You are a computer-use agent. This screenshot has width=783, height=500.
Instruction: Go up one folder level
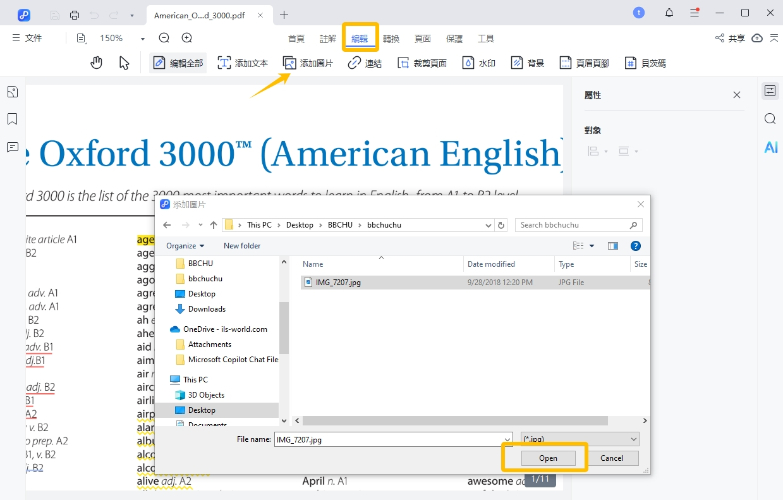213,225
